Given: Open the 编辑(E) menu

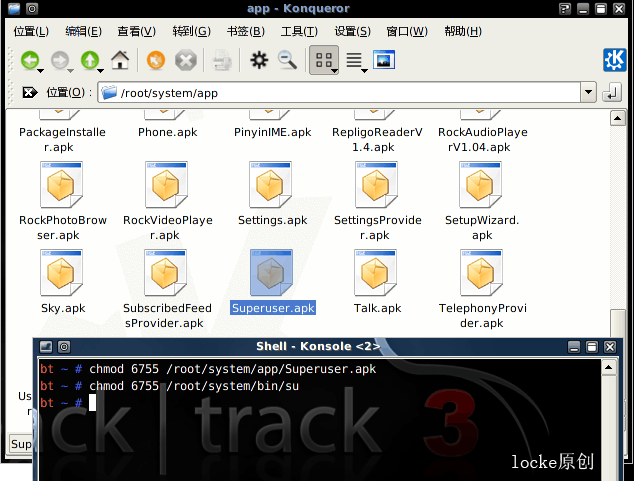Looking at the screenshot, I should pyautogui.click(x=83, y=31).
